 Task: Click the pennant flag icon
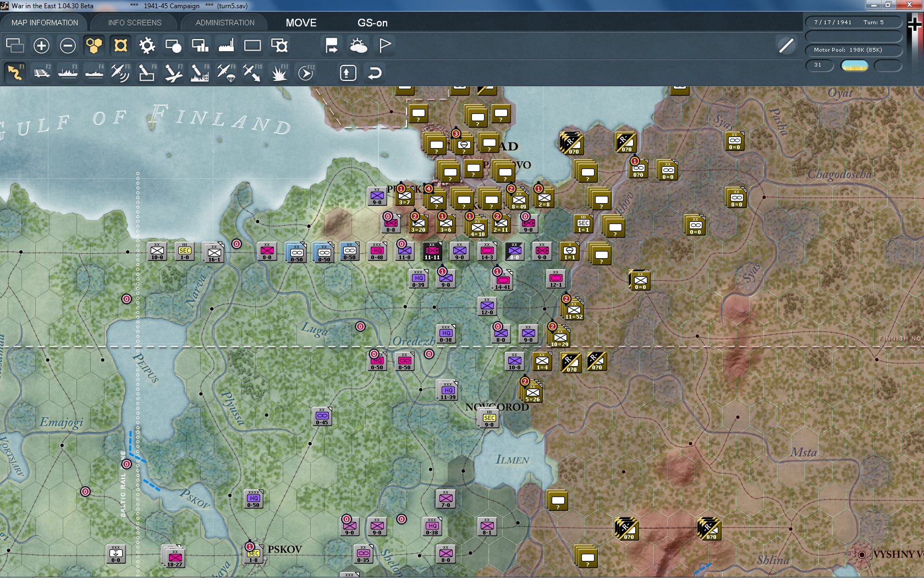(x=385, y=46)
